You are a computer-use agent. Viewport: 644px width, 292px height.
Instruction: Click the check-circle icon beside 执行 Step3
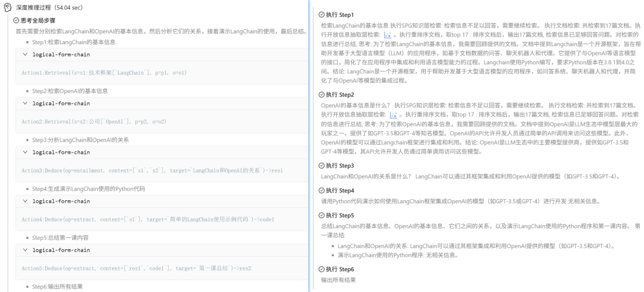point(321,166)
